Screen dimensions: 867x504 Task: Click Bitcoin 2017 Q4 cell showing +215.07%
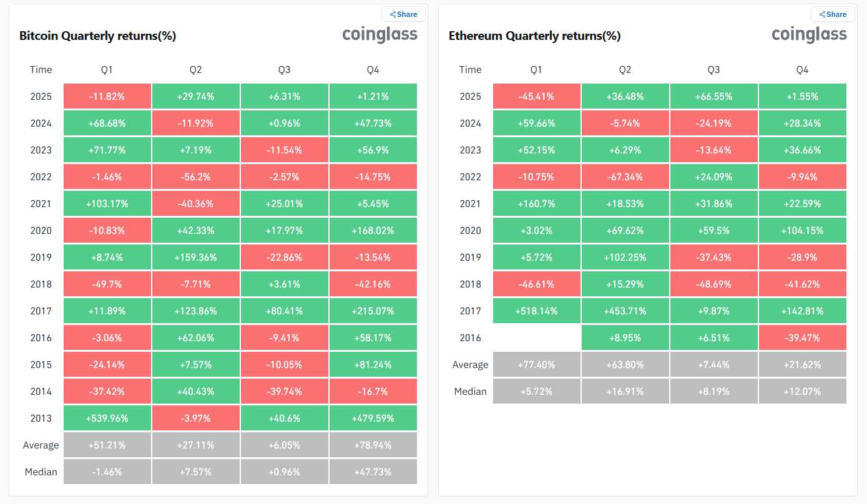[373, 311]
